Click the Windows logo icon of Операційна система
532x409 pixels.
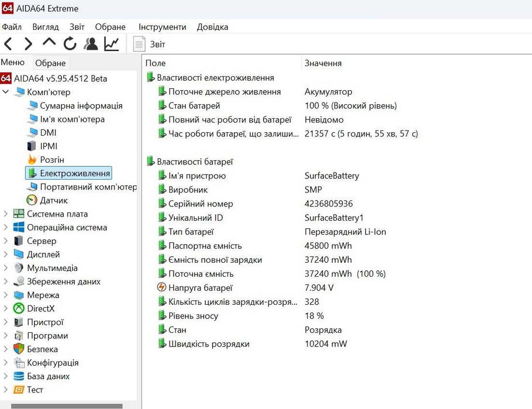[x=19, y=227]
